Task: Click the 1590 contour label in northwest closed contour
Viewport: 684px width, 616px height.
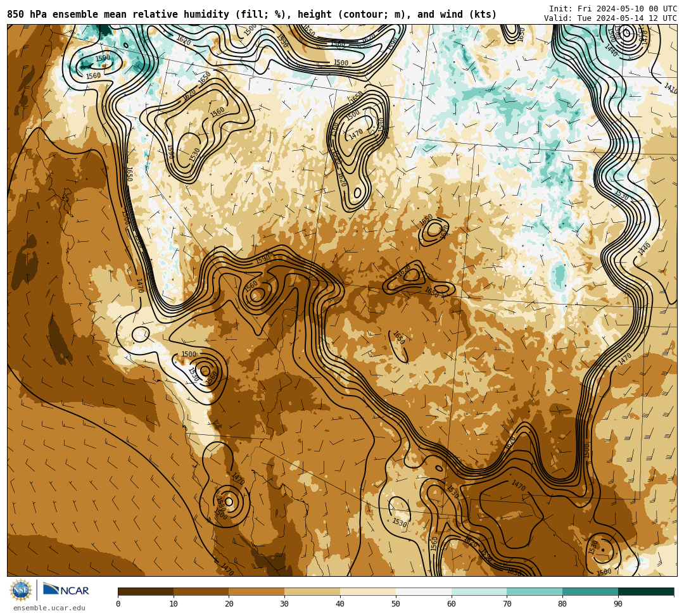Action: 103,58
